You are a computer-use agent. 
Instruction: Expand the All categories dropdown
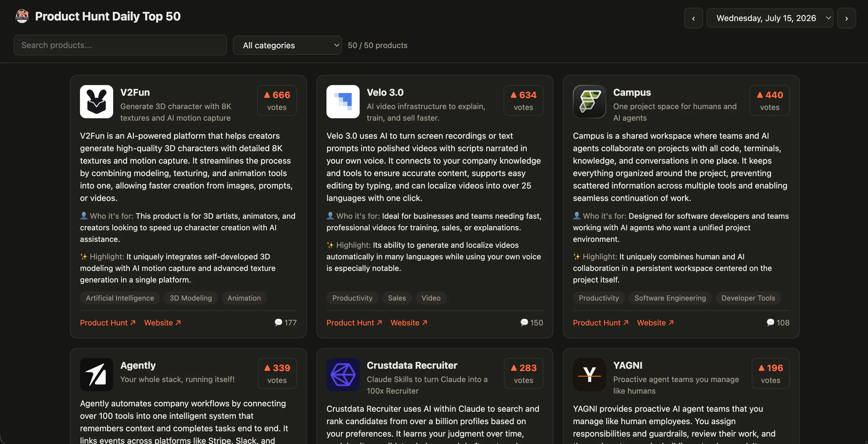287,45
